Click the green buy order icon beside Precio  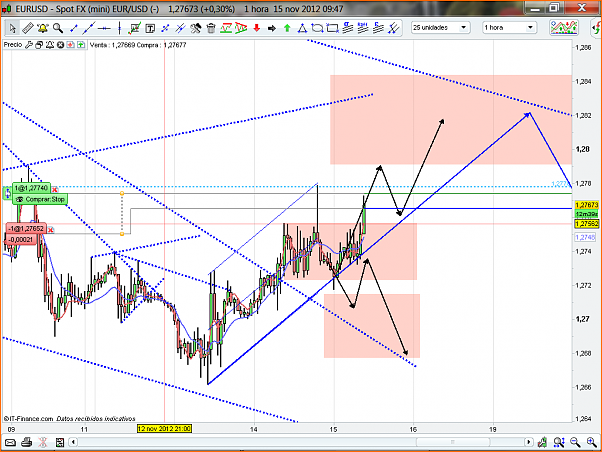click(81, 45)
